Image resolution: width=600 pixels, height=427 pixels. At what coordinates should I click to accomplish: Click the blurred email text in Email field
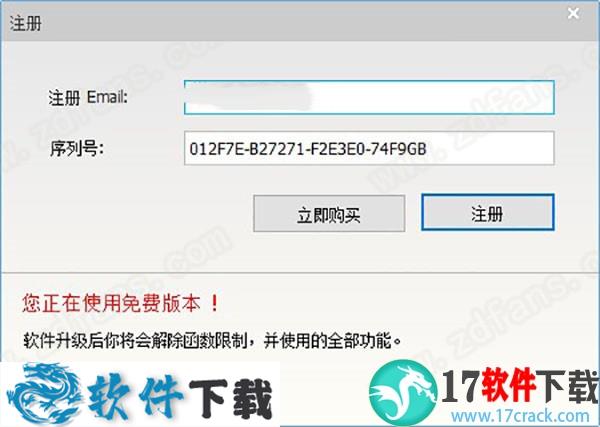[x=249, y=98]
